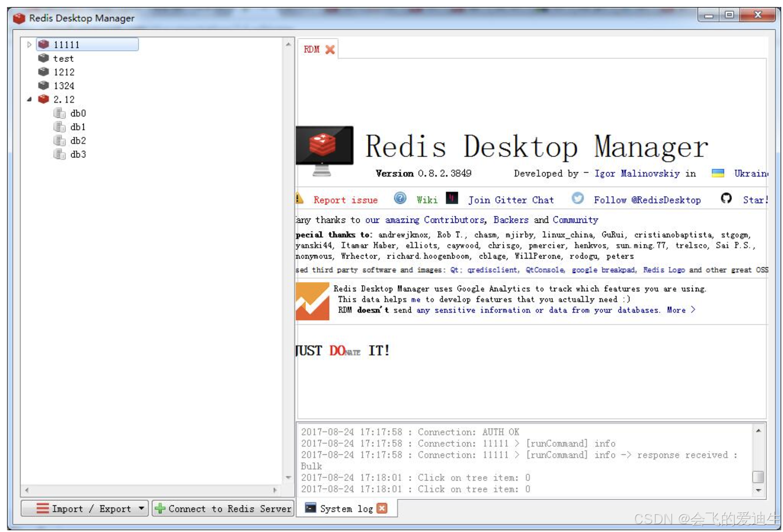This screenshot has height=532, width=783.
Task: Select the 2.12 connection label
Action: [x=64, y=99]
